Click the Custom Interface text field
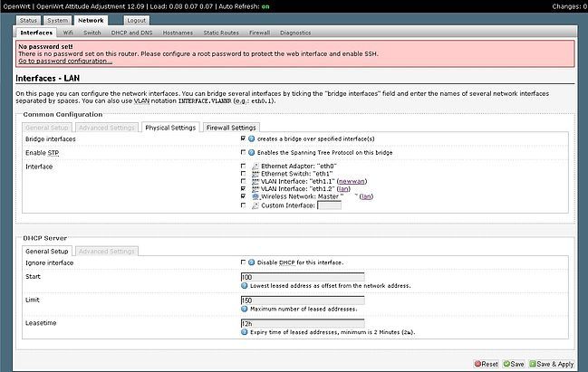 click(x=329, y=205)
